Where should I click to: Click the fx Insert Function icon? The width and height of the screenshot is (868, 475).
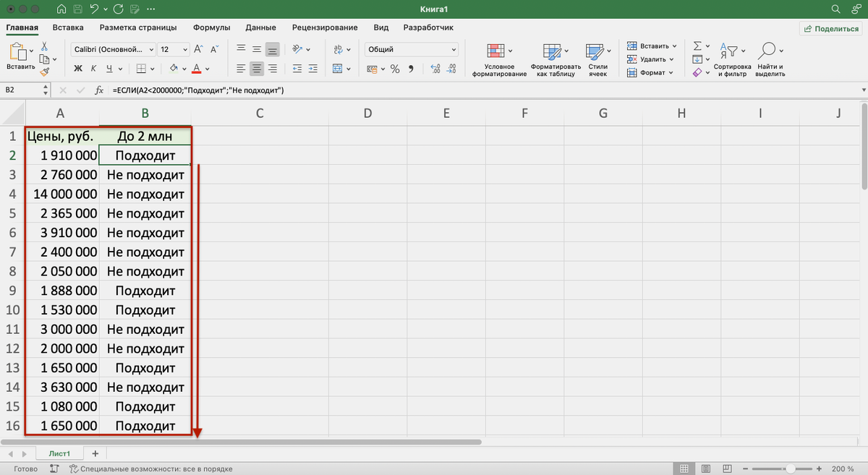[100, 90]
